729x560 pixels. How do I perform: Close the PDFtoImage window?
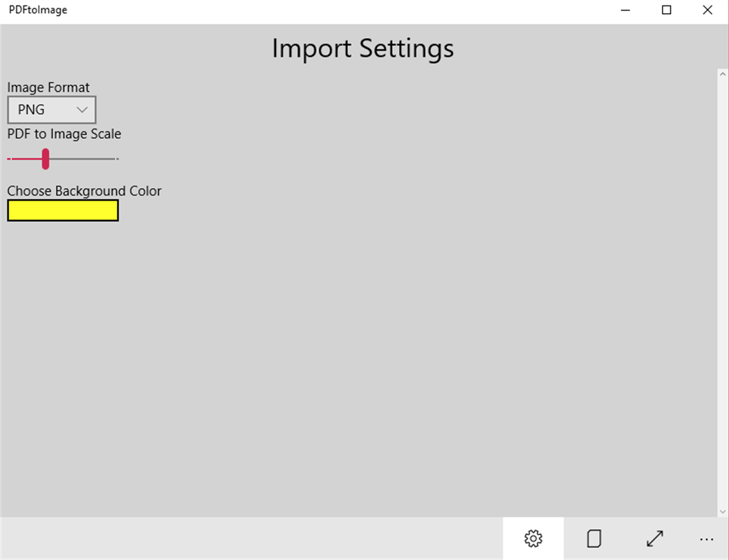tap(707, 10)
